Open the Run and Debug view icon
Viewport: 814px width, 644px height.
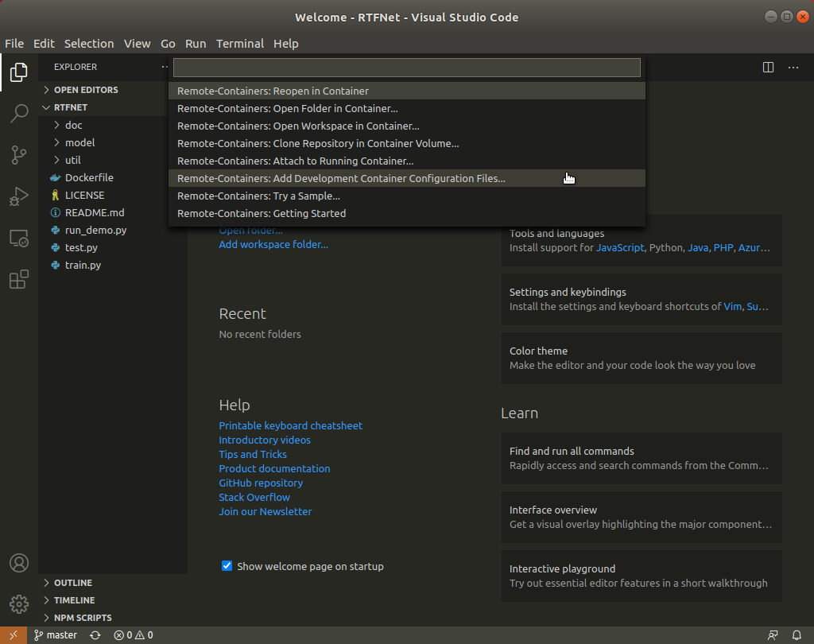(19, 196)
